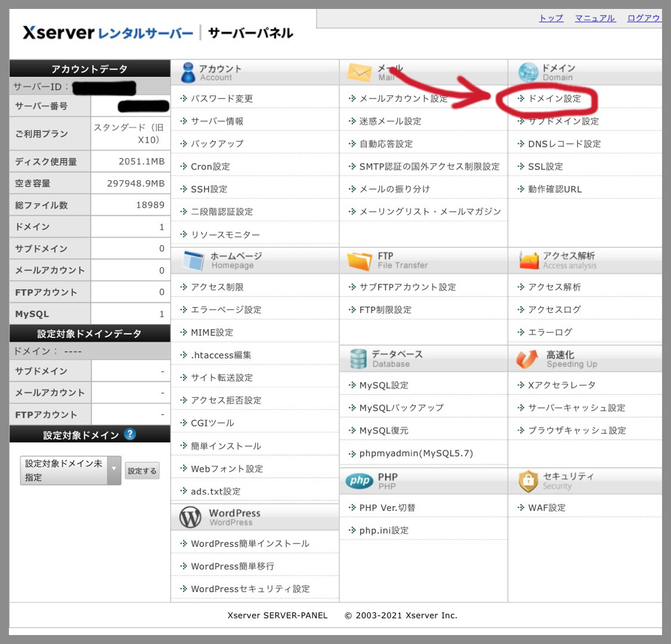Open サイト転送設定

(x=222, y=378)
